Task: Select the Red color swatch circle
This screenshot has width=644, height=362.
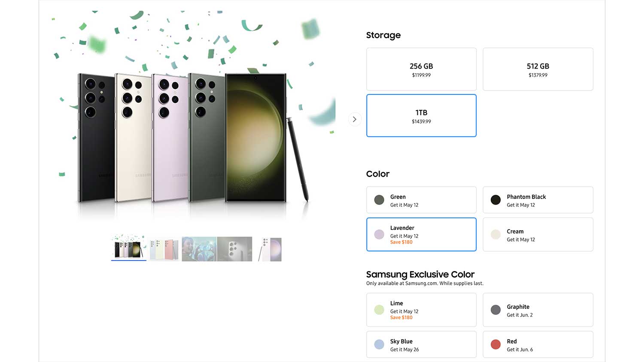Action: (495, 344)
